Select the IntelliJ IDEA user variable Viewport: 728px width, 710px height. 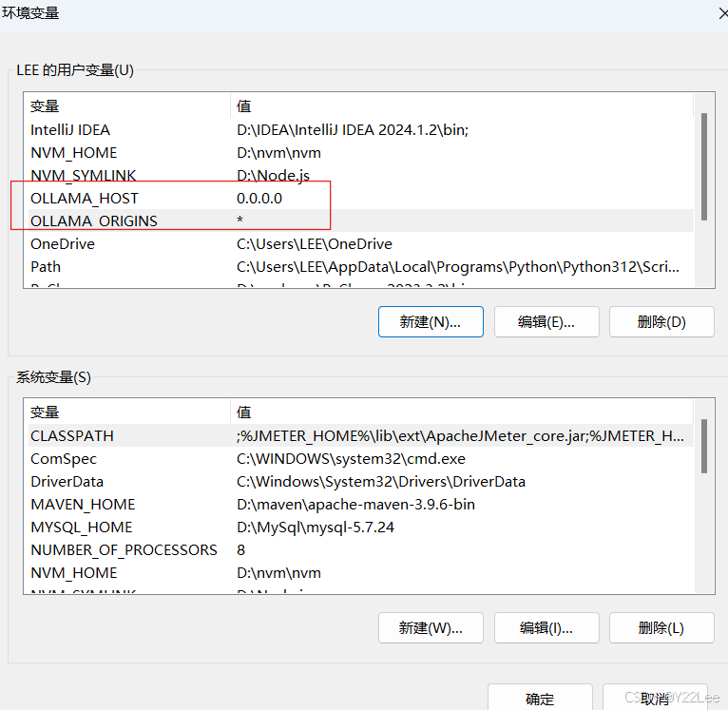(x=70, y=130)
